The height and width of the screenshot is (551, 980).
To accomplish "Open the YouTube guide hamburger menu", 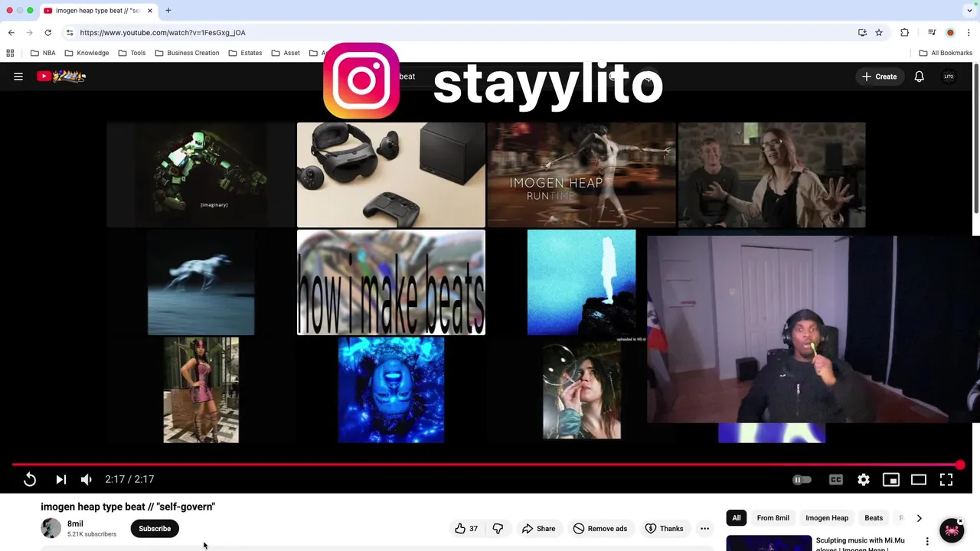I will [18, 77].
